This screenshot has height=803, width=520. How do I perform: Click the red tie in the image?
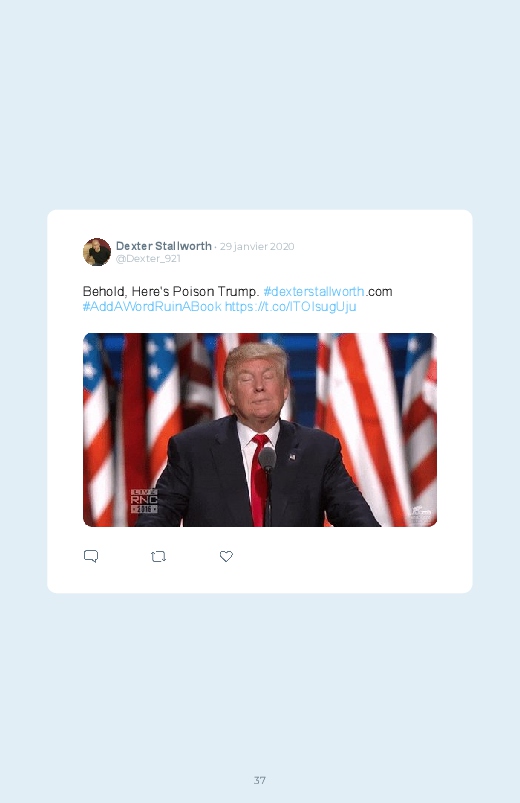(x=259, y=479)
